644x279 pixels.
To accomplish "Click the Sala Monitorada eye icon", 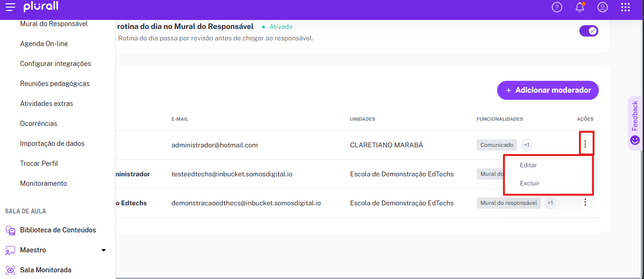I will pyautogui.click(x=10, y=270).
